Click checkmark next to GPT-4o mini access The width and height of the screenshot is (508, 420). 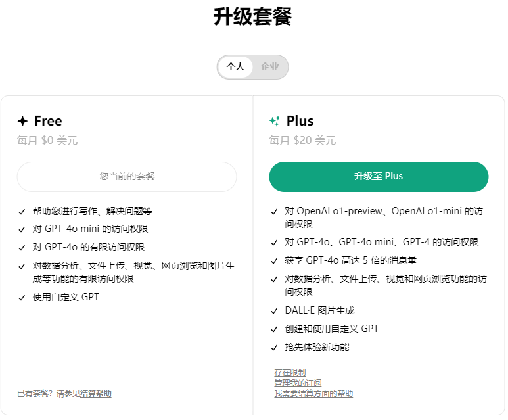[22, 229]
